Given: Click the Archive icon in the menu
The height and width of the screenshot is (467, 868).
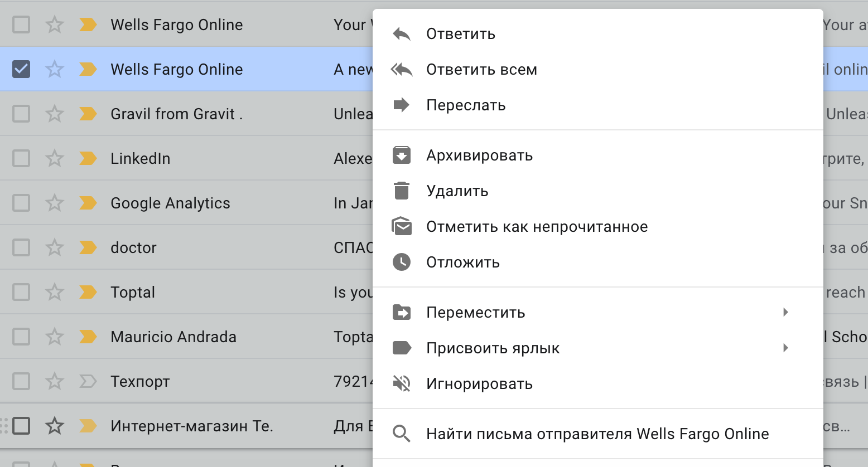Looking at the screenshot, I should coord(401,155).
